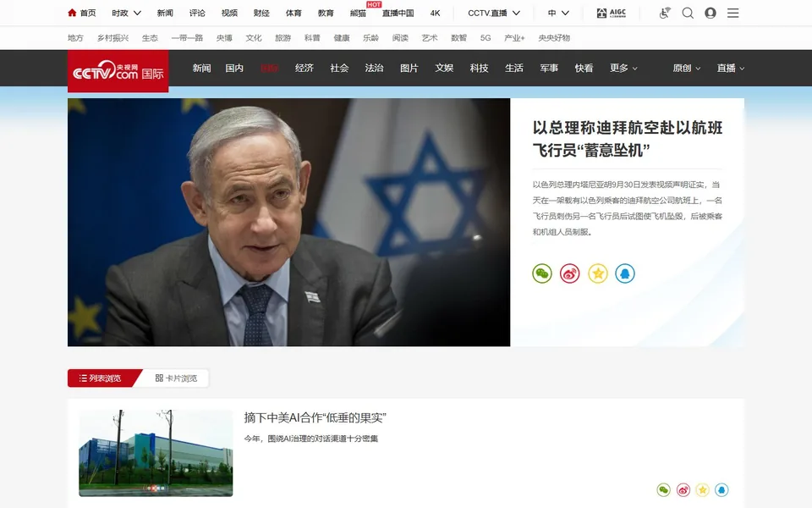Open 国内 section in dark navbar
This screenshot has width=812, height=508.
(234, 68)
